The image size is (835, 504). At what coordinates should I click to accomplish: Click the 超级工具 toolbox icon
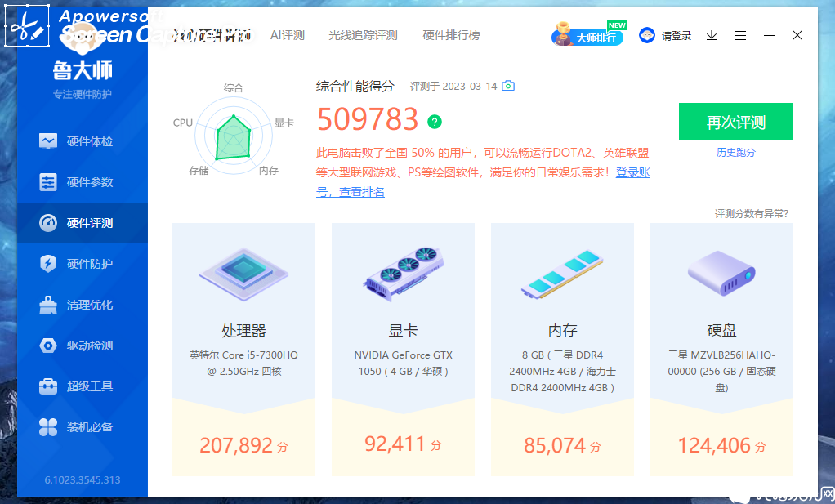click(x=48, y=386)
